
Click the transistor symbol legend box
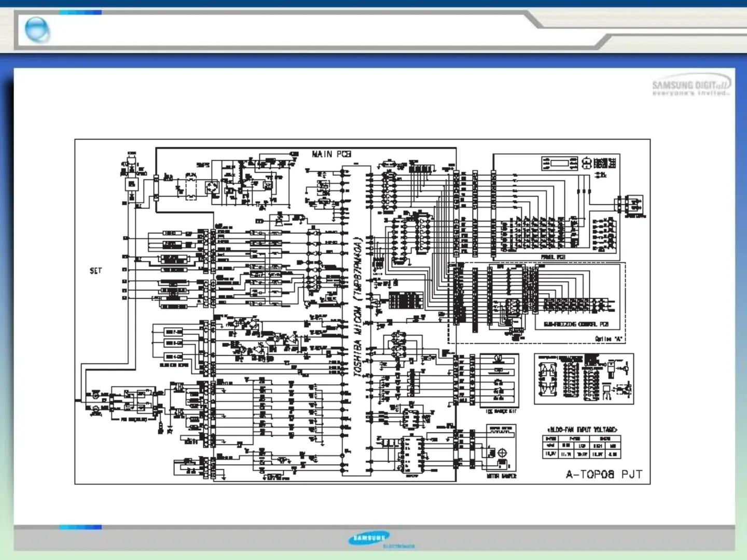coord(584,379)
